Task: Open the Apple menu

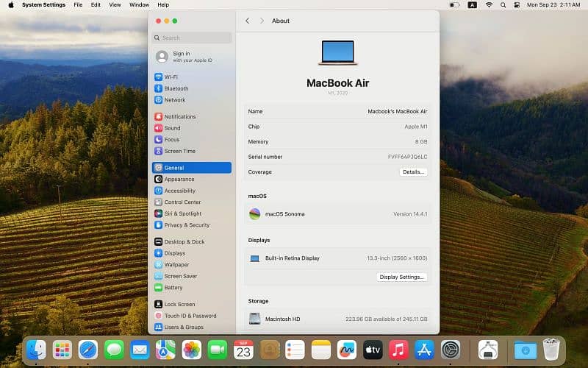Action: coord(10,4)
